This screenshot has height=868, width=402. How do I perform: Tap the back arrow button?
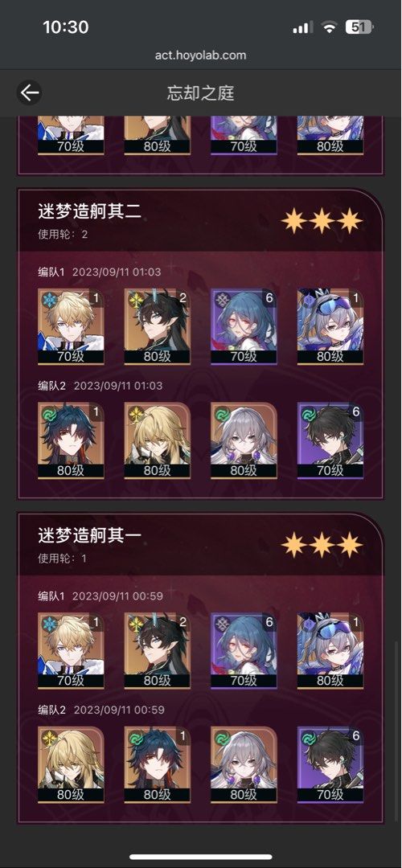30,92
